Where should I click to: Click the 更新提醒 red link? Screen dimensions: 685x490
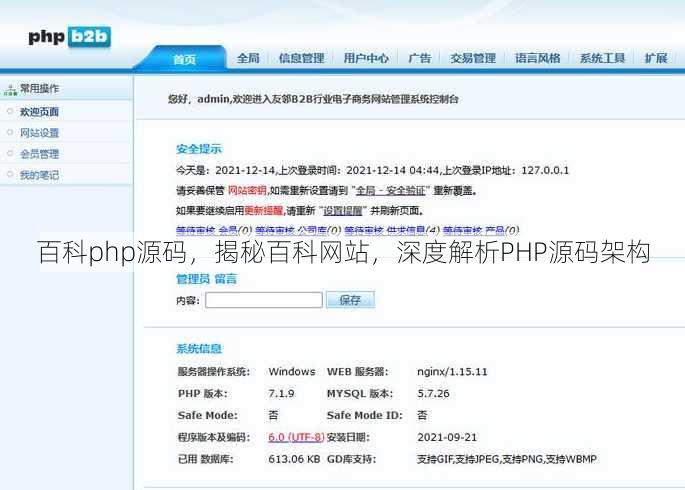[264, 210]
